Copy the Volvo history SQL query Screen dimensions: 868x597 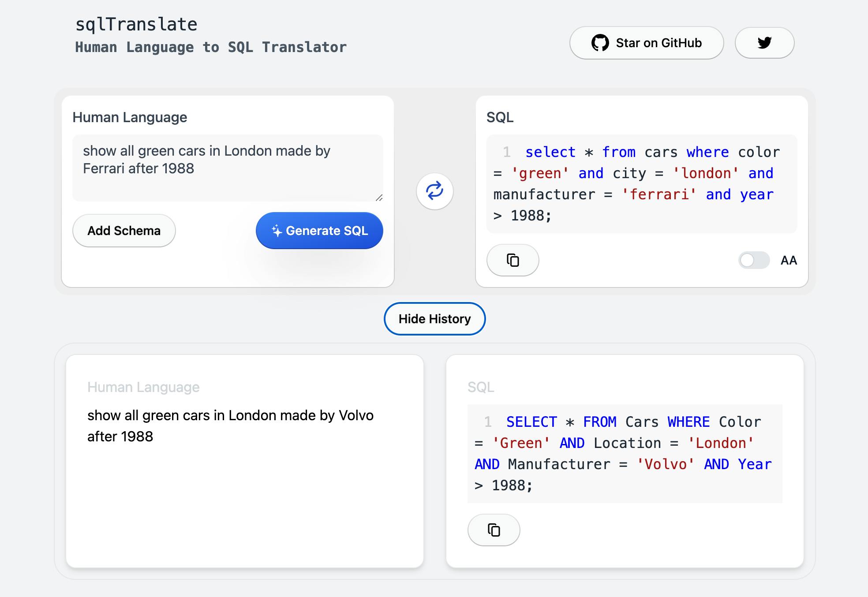(x=494, y=530)
